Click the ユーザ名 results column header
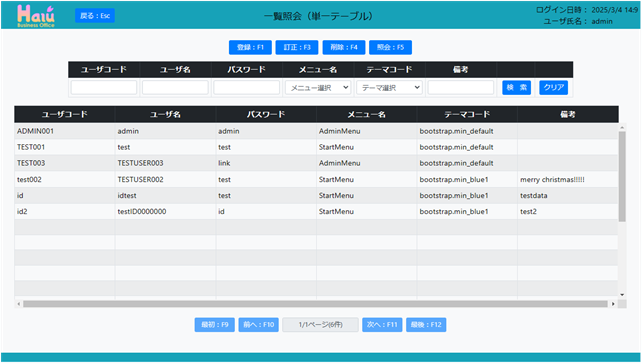This screenshot has height=364, width=642. [165, 114]
